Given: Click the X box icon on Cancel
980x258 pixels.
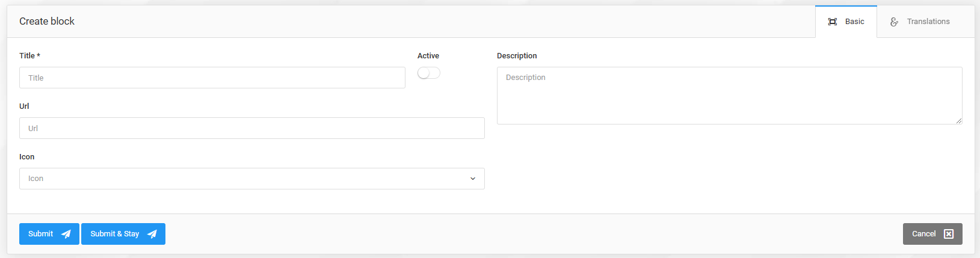Looking at the screenshot, I should click(949, 234).
